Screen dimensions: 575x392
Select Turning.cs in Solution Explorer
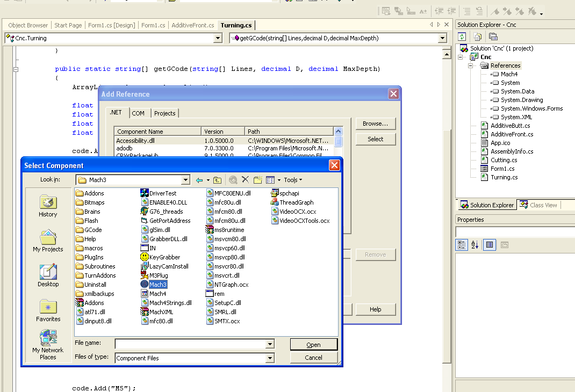(x=504, y=177)
